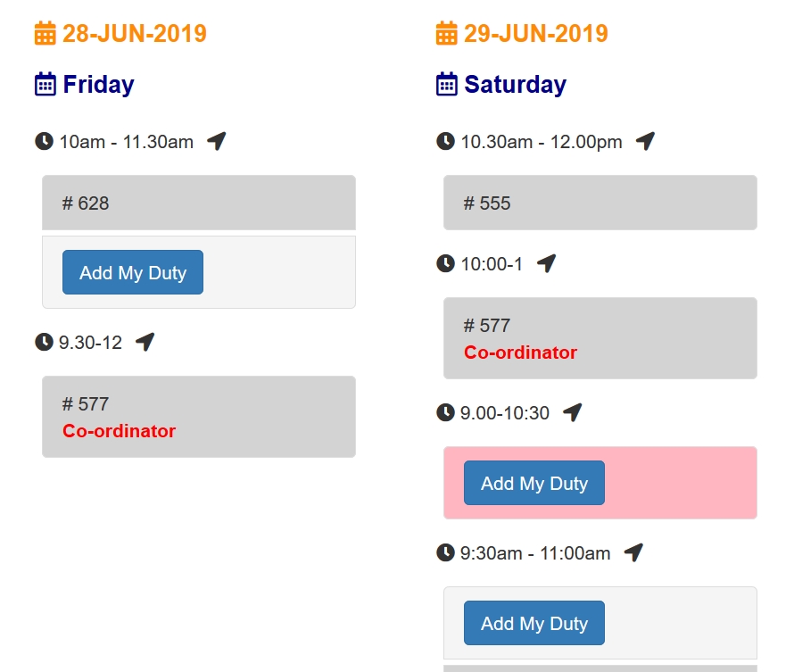Screen dimensions: 794x672
Task: Click clock icon beside 9.00-10:30
Action: point(445,412)
